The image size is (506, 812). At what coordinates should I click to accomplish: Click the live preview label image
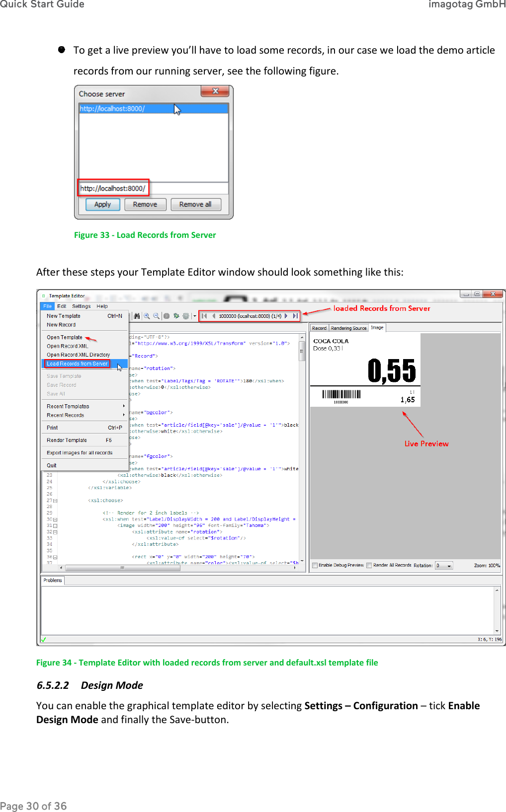365,370
